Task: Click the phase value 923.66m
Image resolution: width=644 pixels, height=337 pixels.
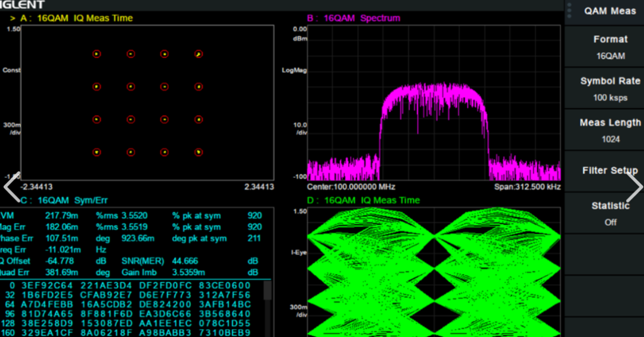Action: coord(138,239)
